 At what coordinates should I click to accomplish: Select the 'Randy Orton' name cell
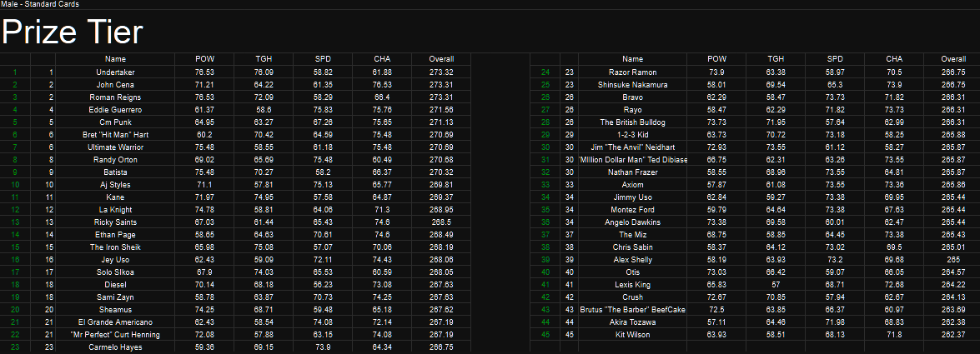[x=116, y=160]
